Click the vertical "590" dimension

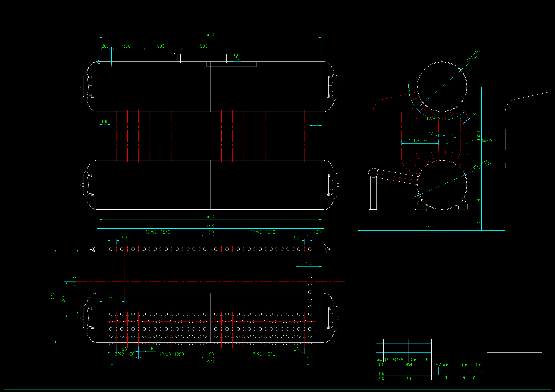pyautogui.click(x=63, y=300)
